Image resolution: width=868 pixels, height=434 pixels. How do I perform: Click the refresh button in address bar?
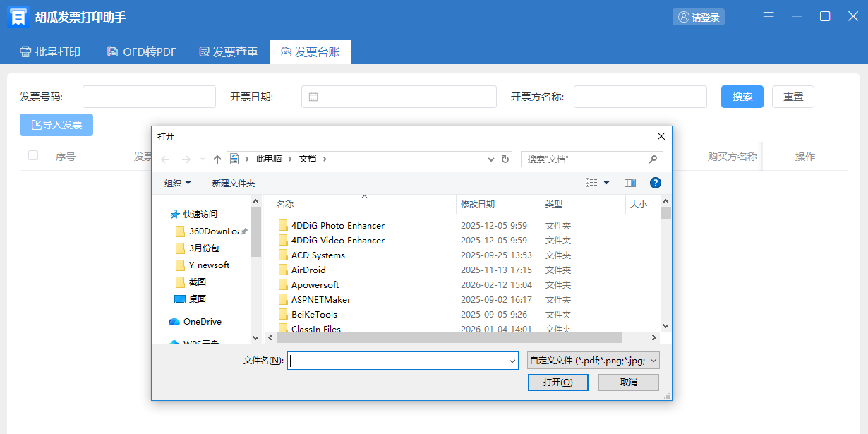point(505,159)
